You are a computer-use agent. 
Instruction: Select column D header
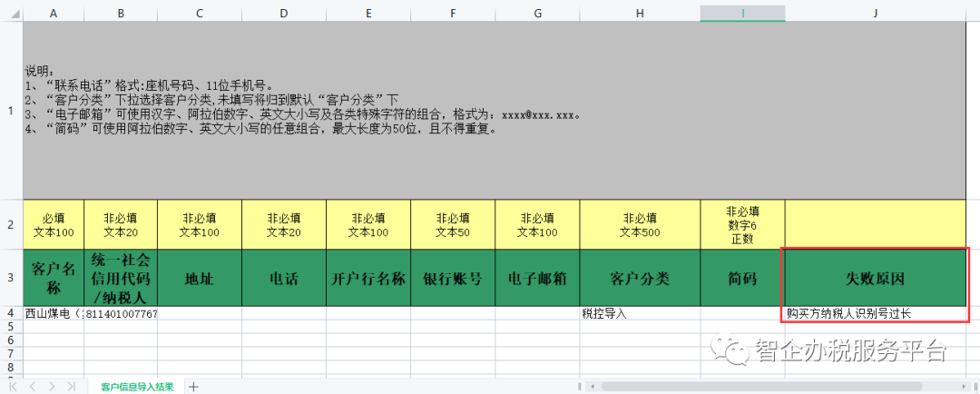click(284, 13)
